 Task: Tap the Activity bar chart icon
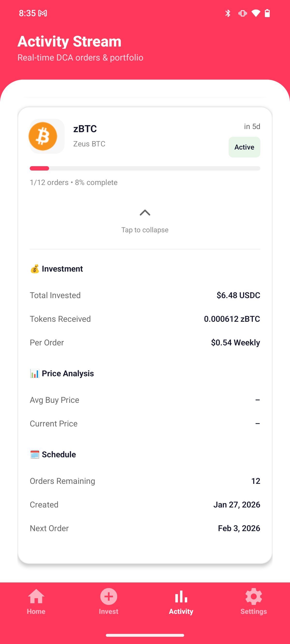point(181,596)
